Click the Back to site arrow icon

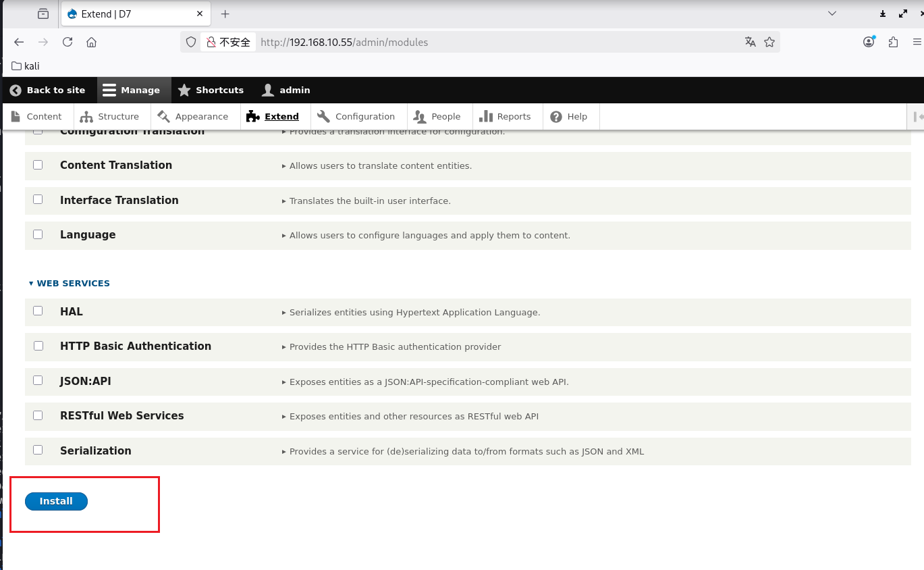[x=16, y=90]
